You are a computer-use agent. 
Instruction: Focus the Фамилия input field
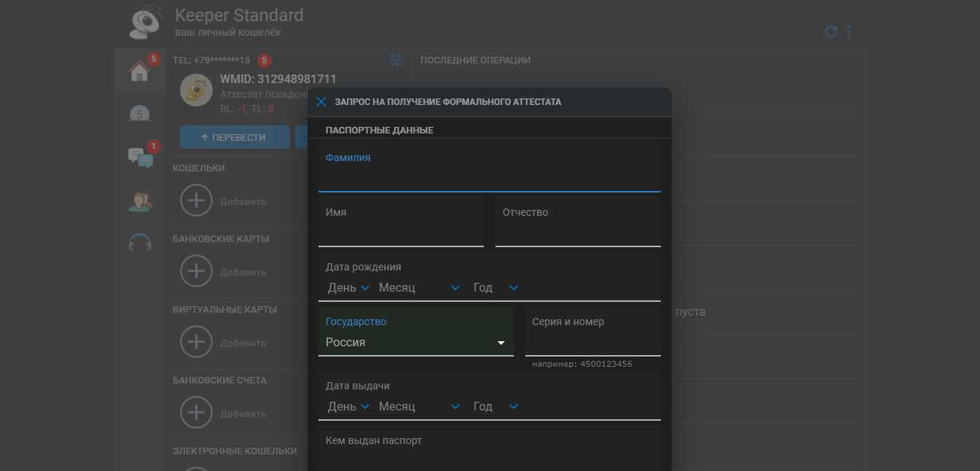click(x=490, y=168)
